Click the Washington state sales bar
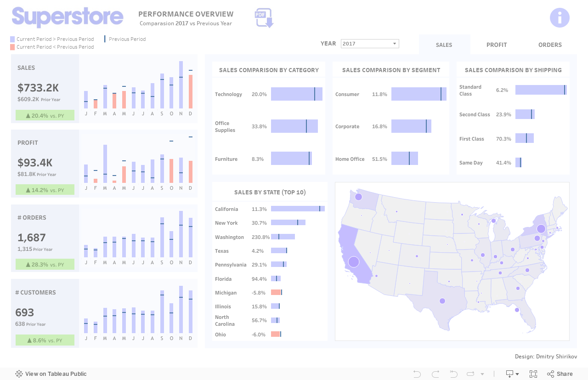This screenshot has width=588, height=380. click(x=283, y=237)
